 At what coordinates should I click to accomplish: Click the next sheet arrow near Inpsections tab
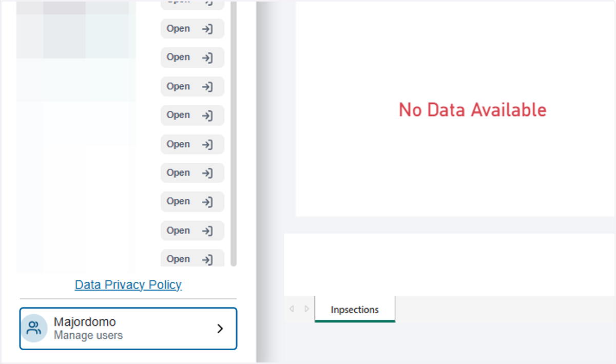coord(307,309)
